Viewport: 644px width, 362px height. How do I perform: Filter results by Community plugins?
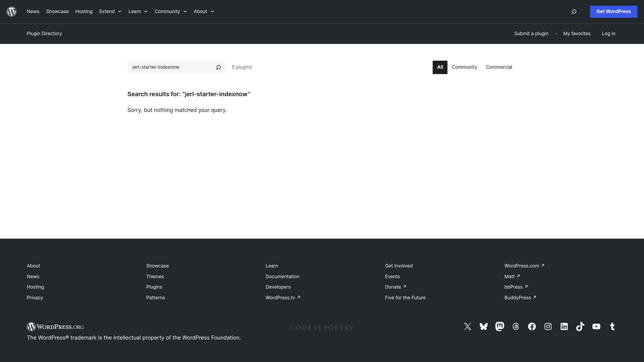[464, 67]
